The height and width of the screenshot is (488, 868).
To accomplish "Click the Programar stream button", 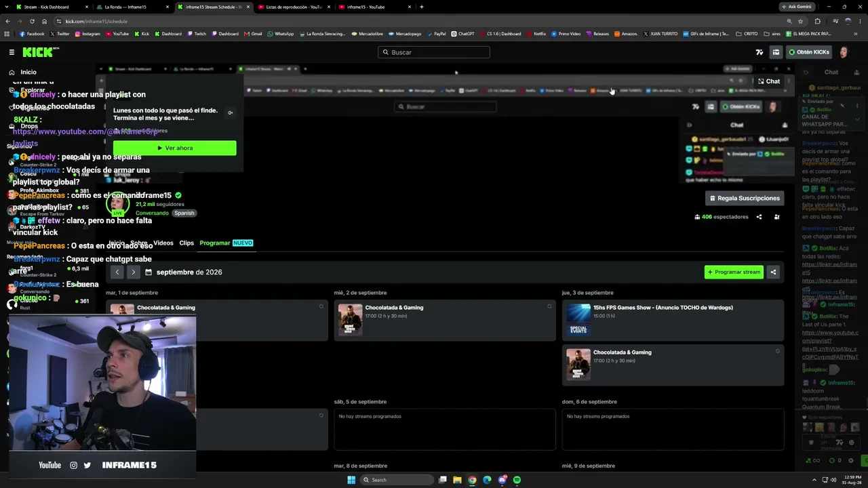I will click(x=734, y=272).
